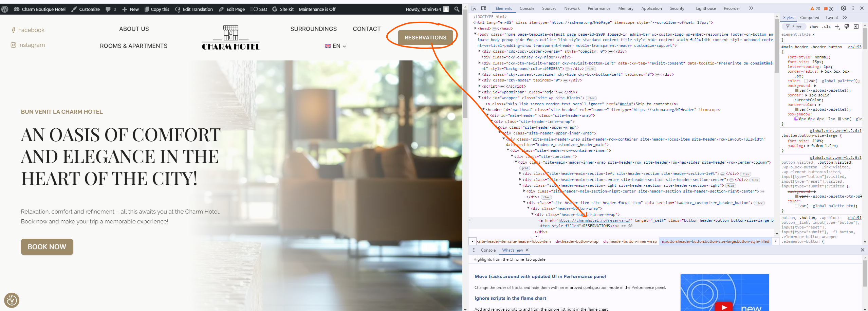The image size is (868, 311).
Task: Click the WordPress logo in admin bar
Action: pyautogui.click(x=5, y=9)
